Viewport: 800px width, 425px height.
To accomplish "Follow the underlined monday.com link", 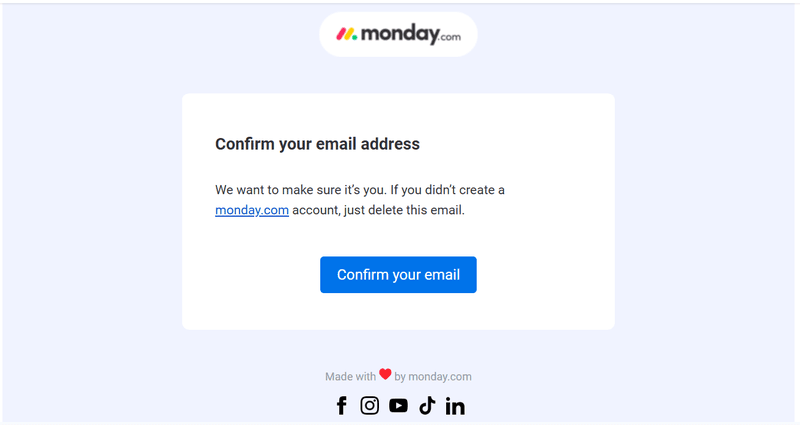I will pos(252,210).
